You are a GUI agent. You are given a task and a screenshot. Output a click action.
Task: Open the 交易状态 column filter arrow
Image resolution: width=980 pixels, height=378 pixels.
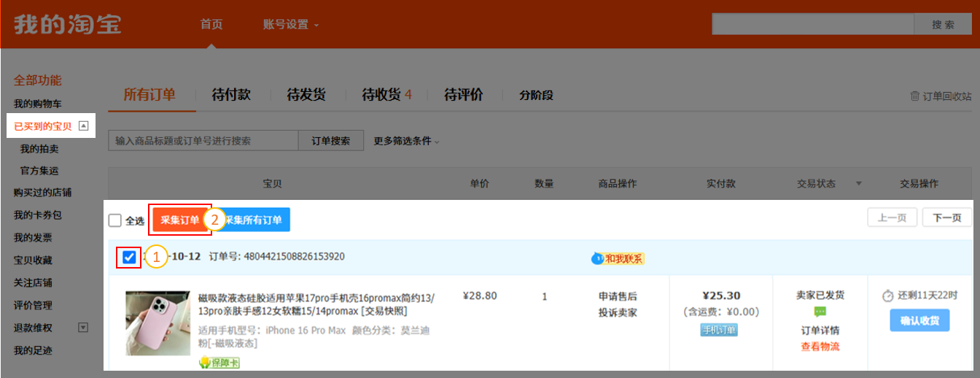point(858,183)
